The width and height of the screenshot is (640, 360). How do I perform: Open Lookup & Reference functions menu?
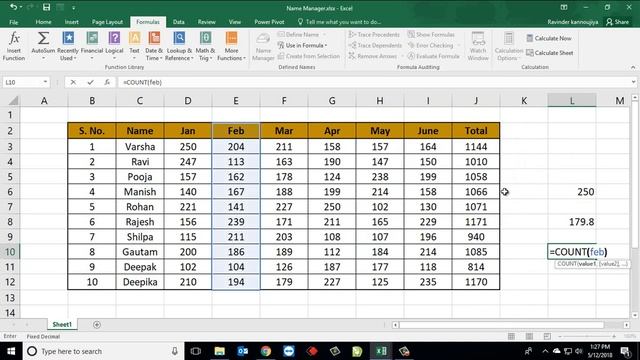coord(179,46)
